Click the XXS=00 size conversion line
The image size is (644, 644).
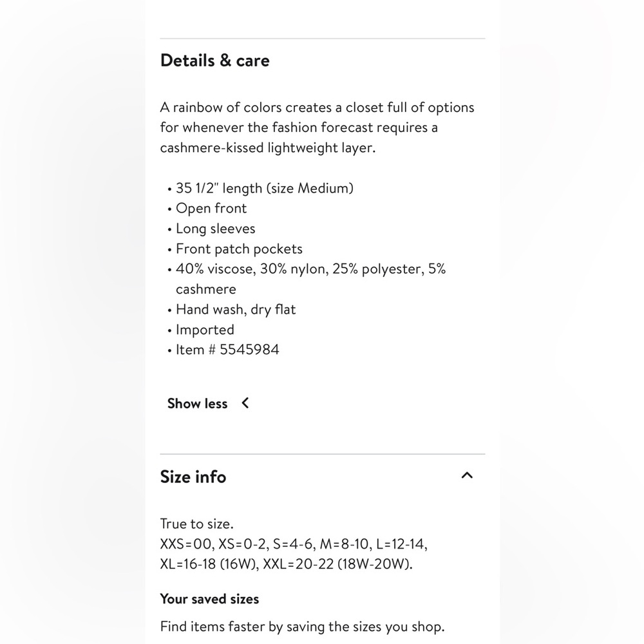294,544
